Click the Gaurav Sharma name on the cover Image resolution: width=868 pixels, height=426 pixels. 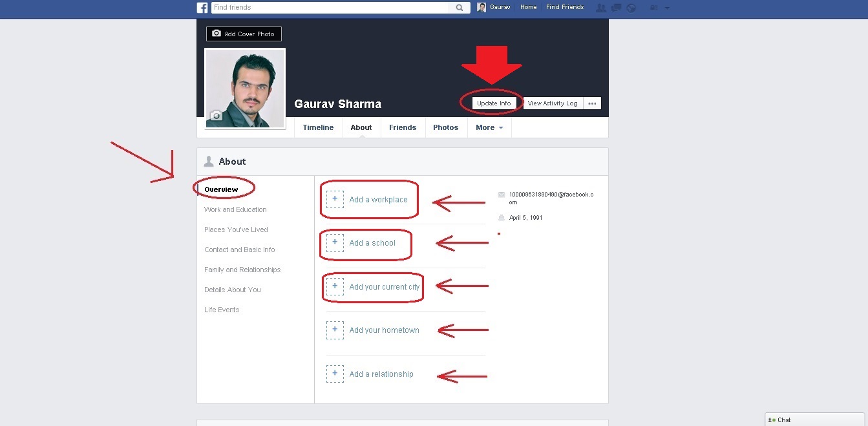coord(338,104)
